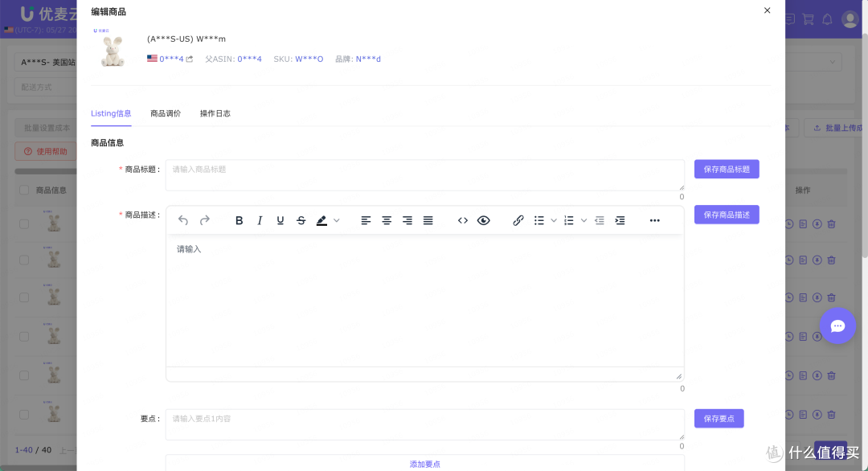This screenshot has width=868, height=471.
Task: Open A***S- 美国站 store dropdown
Action: [45, 62]
